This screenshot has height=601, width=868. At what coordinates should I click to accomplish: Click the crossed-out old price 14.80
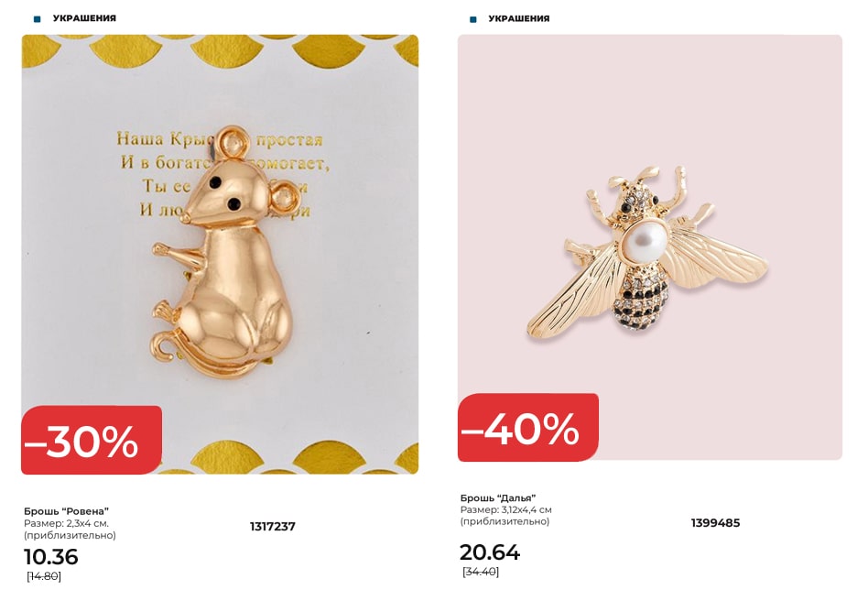pyautogui.click(x=44, y=576)
